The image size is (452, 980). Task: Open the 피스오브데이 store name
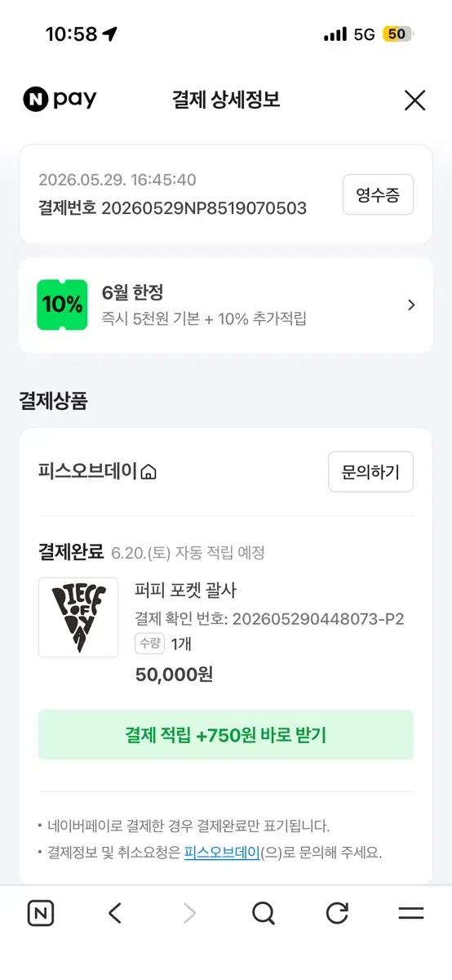pos(88,472)
